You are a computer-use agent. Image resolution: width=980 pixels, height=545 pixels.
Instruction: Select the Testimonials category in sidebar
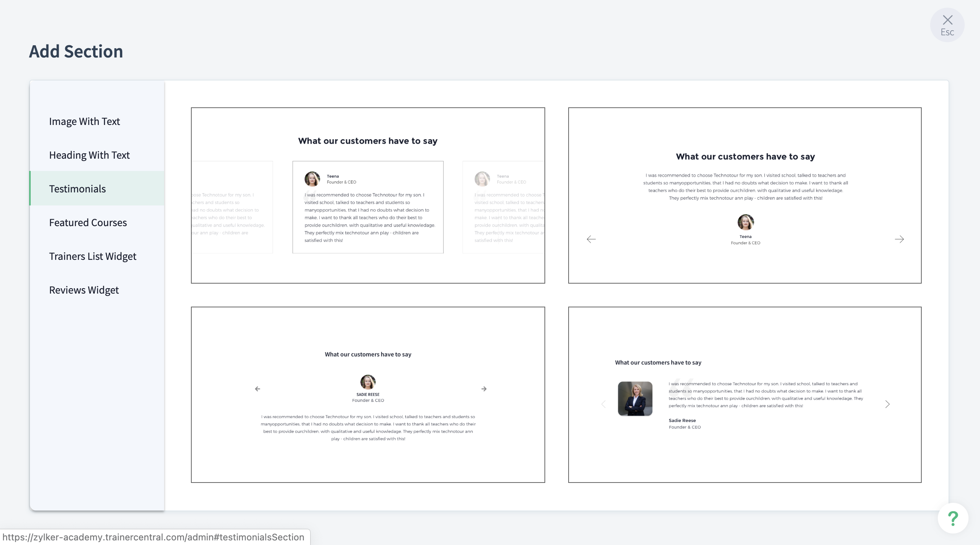[x=77, y=189]
